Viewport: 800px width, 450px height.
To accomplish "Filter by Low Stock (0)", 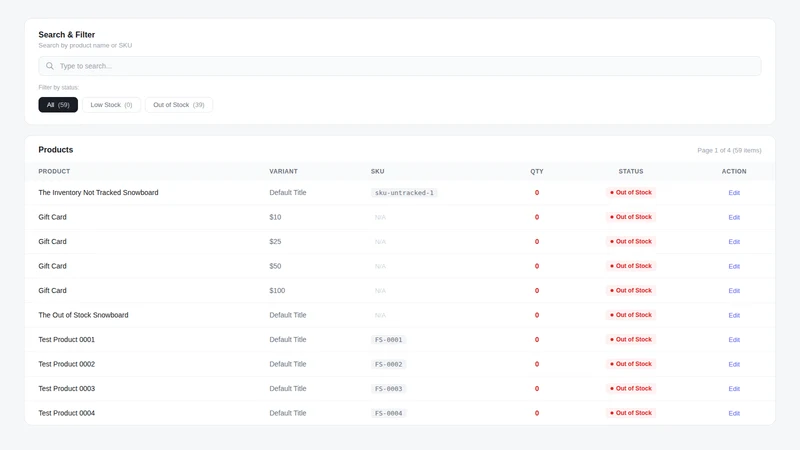I will click(x=111, y=105).
